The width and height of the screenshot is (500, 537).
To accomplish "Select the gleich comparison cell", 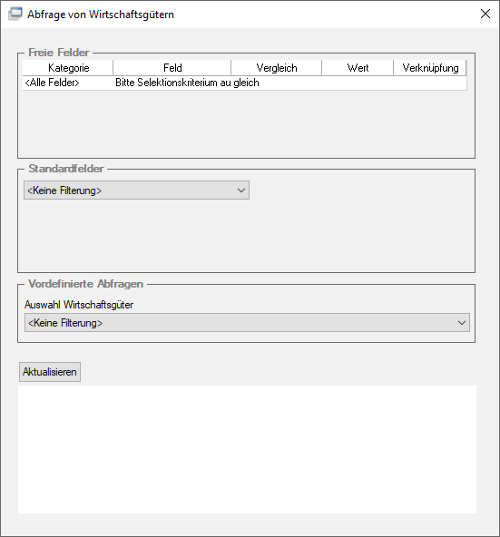I will coord(276,83).
